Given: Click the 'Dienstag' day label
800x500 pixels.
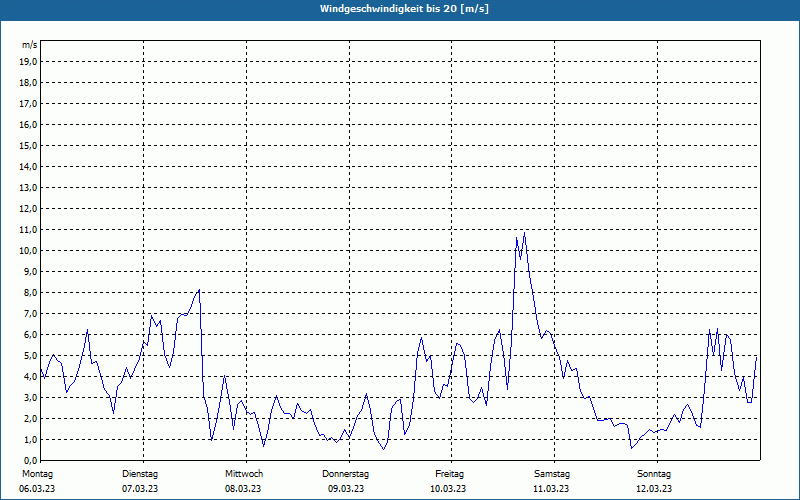Looking at the screenshot, I should (x=140, y=474).
